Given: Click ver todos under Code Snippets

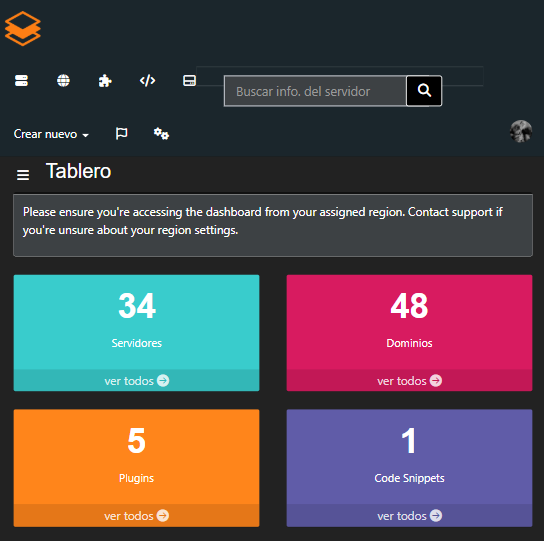Looking at the screenshot, I should click(409, 516).
